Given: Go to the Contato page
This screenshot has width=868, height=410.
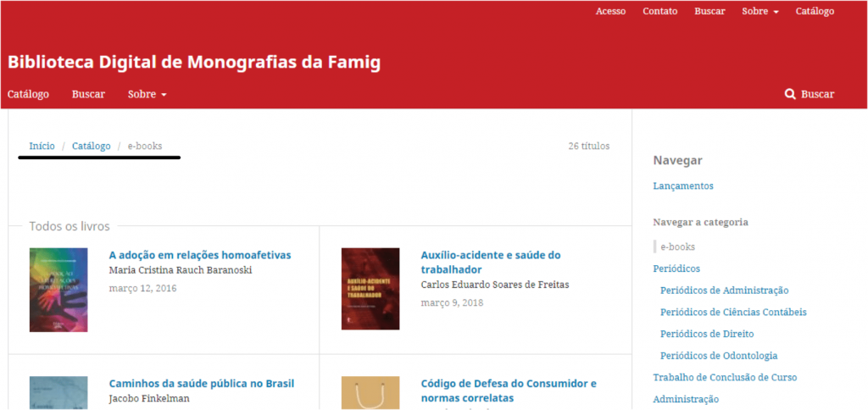Looking at the screenshot, I should coord(659,12).
